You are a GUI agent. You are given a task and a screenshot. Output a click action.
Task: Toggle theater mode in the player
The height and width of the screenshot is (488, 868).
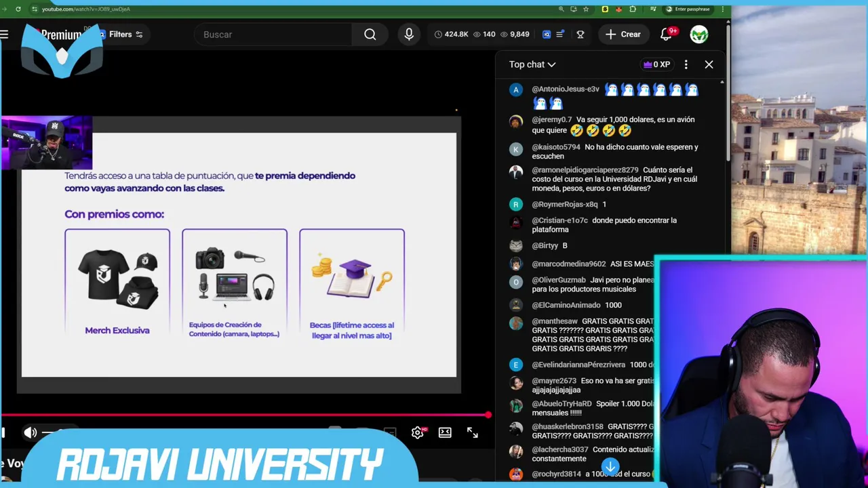click(445, 432)
